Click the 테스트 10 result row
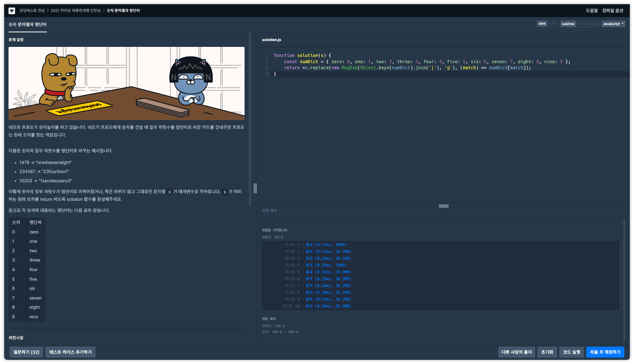634x364 pixels. tap(317, 306)
